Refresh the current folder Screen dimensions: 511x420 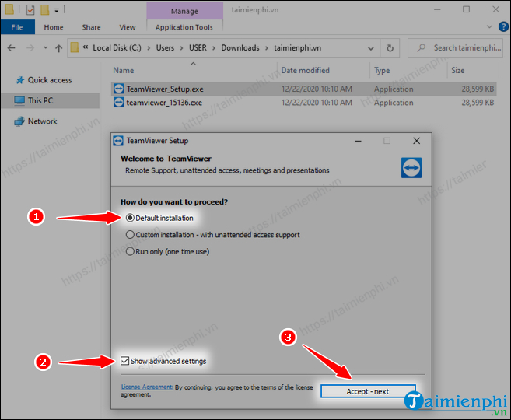click(x=390, y=48)
